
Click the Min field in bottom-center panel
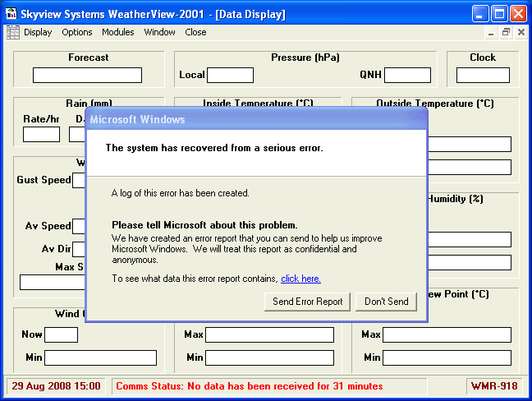click(x=269, y=358)
